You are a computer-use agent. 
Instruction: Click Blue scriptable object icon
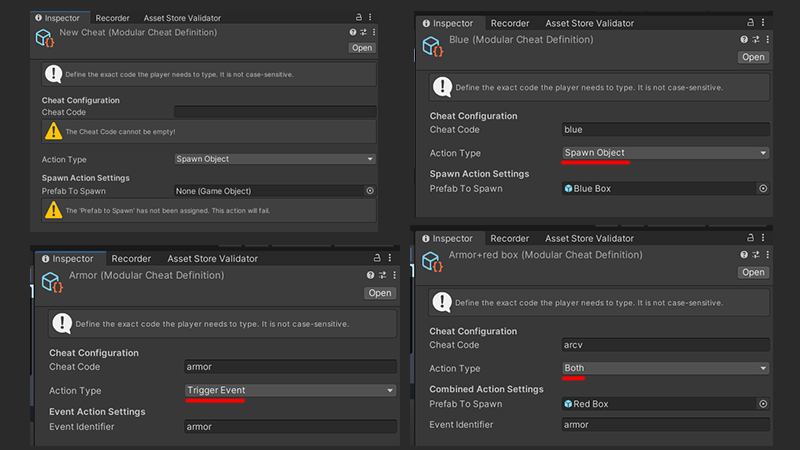[433, 46]
